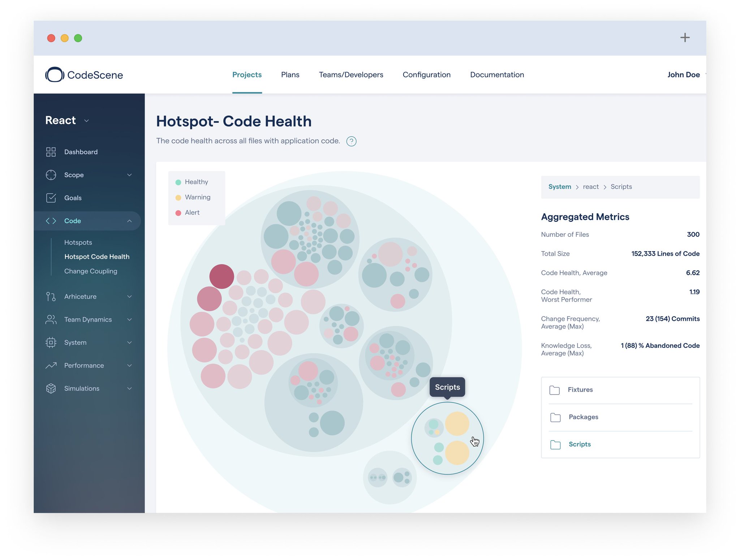Click the plus icon for new tab
740x560 pixels.
coord(685,38)
